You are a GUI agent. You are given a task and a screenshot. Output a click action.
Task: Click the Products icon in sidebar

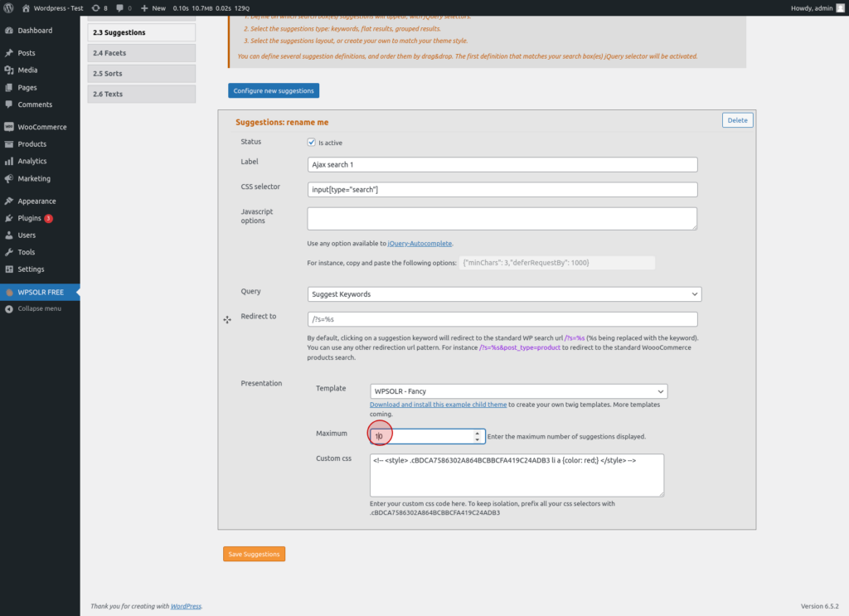(8, 144)
